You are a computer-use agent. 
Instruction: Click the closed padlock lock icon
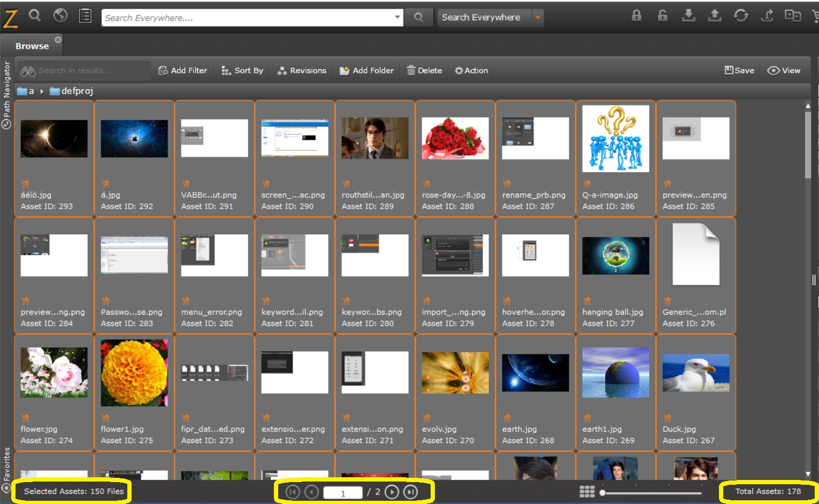point(637,16)
